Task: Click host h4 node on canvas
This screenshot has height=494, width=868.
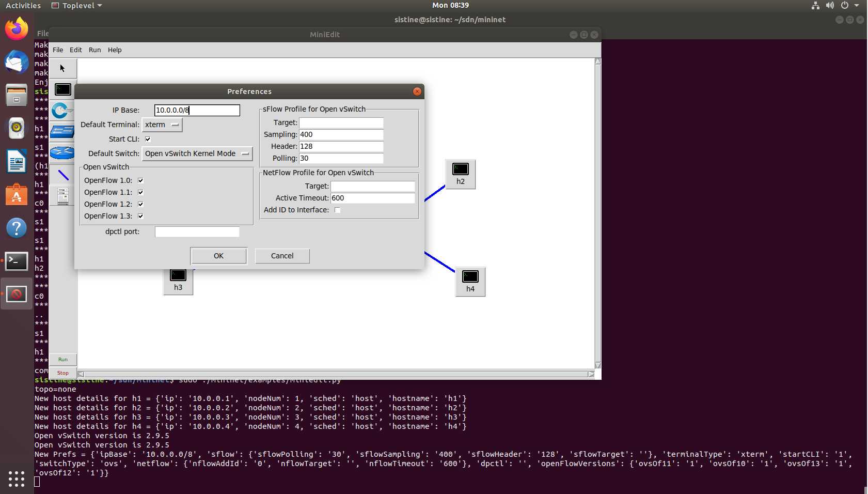Action: click(470, 282)
